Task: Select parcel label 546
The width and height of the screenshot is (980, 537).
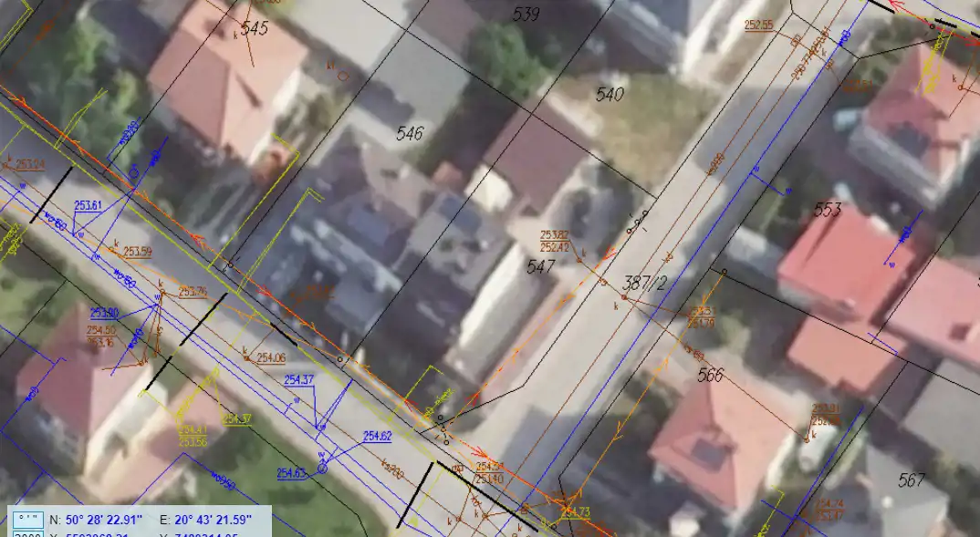Action: tap(411, 134)
